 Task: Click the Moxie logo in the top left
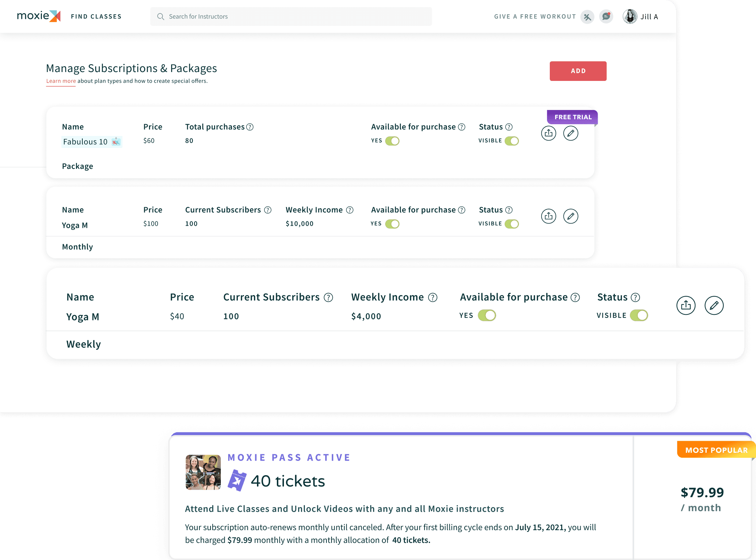pos(38,16)
